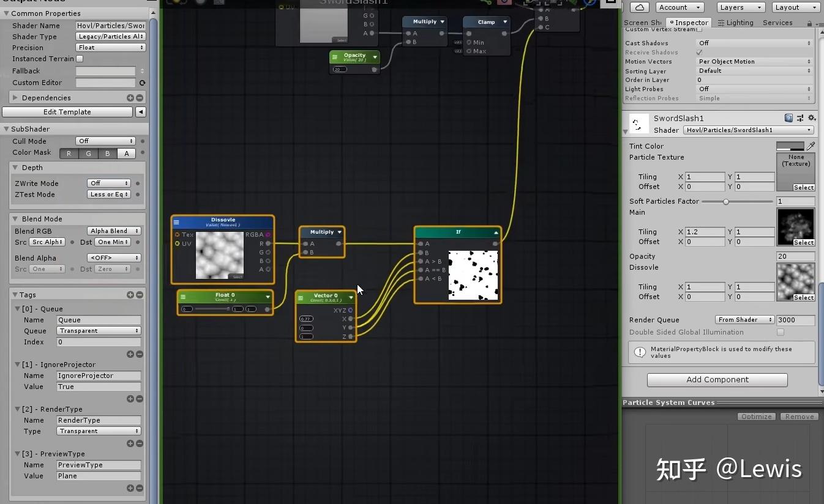Click the Add Component button
Viewport: 824px width, 504px height.
[x=717, y=380]
